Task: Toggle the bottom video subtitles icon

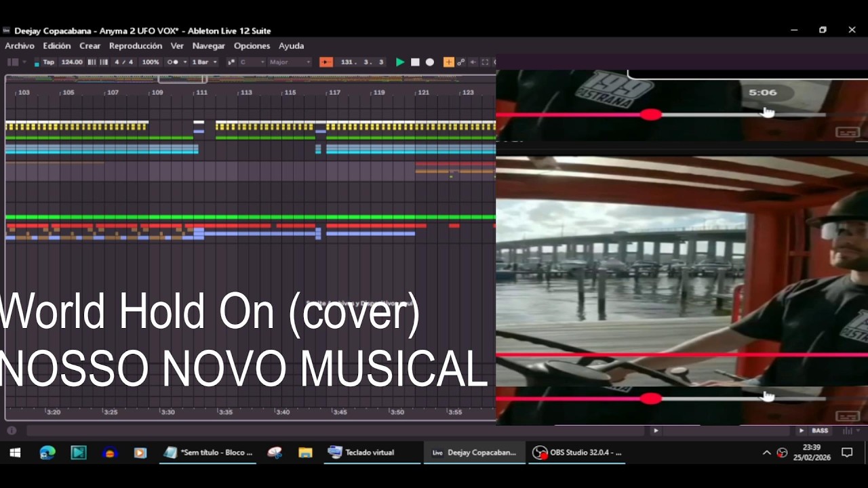Action: click(x=848, y=416)
